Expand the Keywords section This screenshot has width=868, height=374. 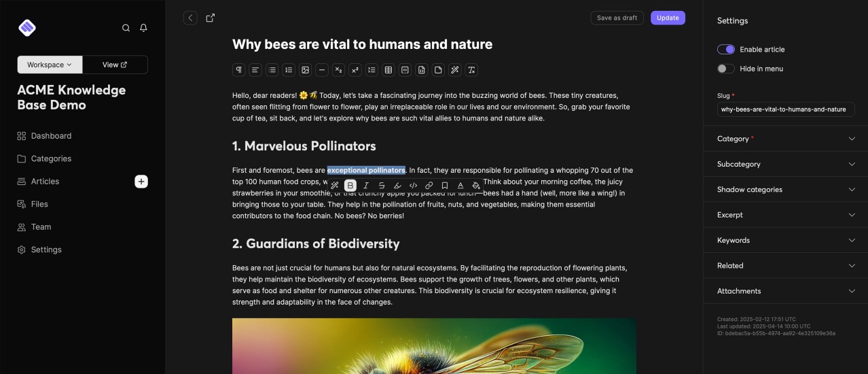click(785, 240)
